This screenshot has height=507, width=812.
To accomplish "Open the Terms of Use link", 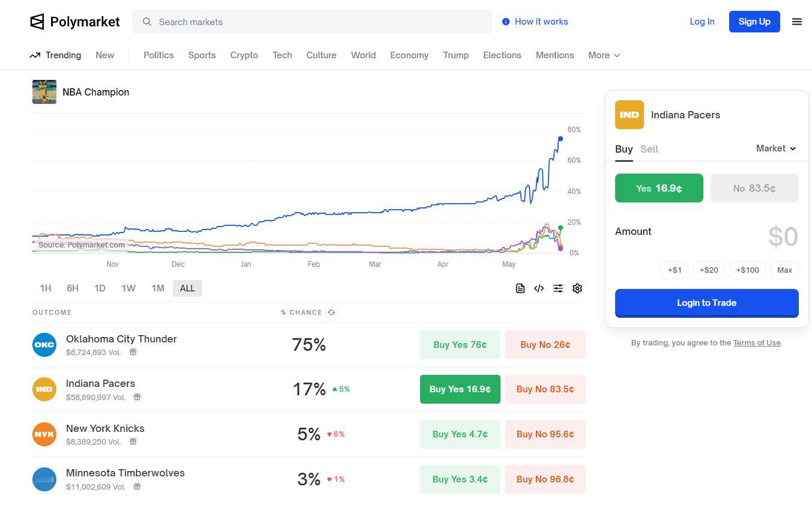I will click(757, 343).
